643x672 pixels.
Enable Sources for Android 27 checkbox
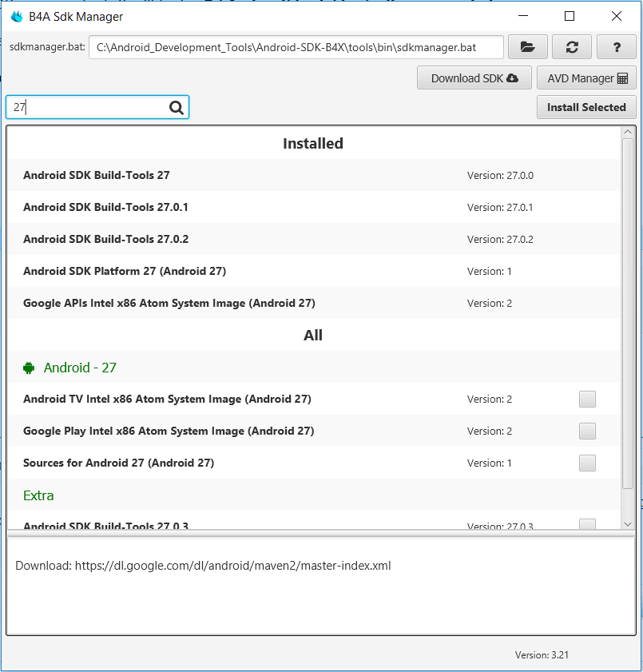[587, 463]
